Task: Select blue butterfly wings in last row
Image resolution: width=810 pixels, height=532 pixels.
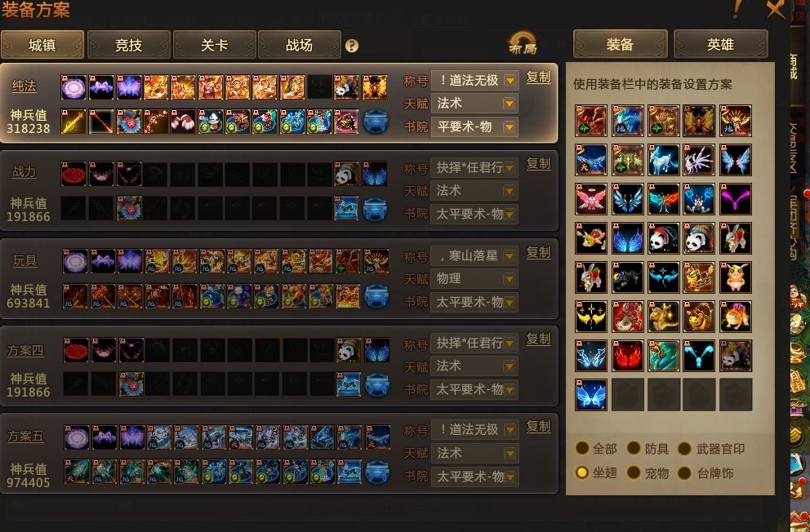Action: (x=591, y=395)
